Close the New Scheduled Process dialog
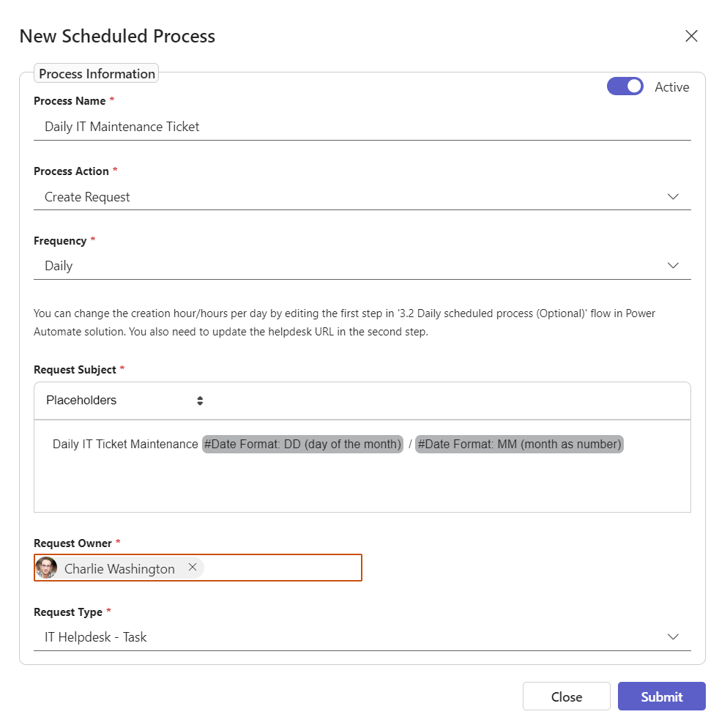The height and width of the screenshot is (728, 719). pyautogui.click(x=691, y=36)
